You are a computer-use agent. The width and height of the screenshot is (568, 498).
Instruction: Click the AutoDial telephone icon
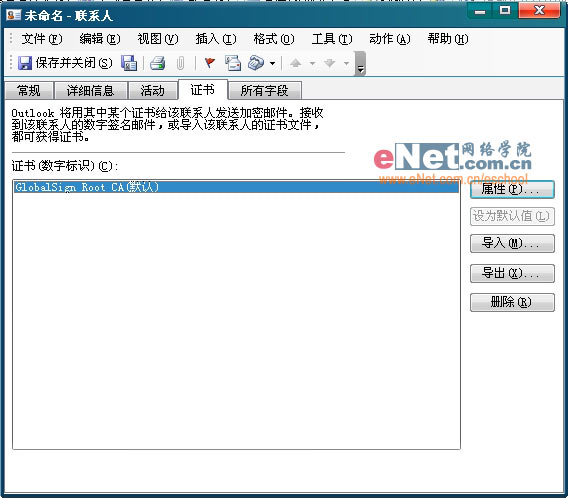pyautogui.click(x=256, y=63)
